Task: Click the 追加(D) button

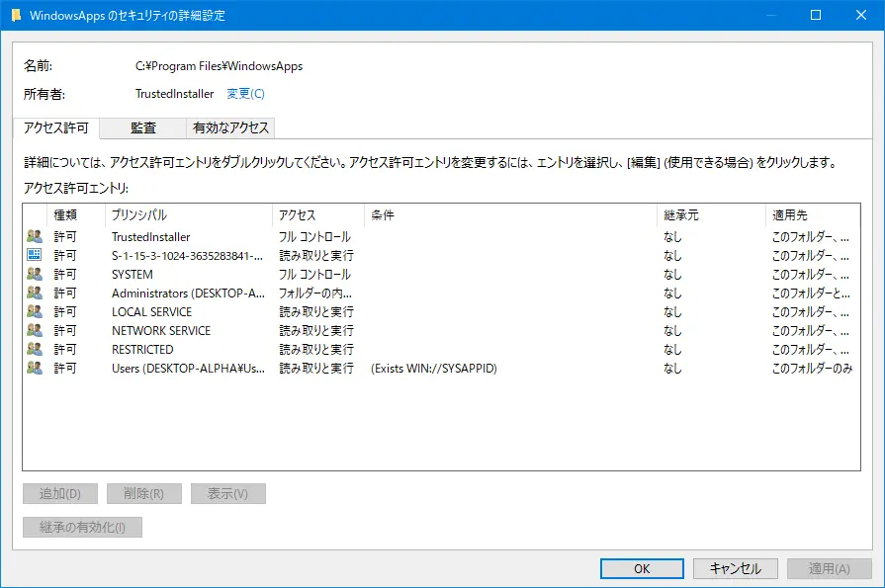Action: [60, 494]
